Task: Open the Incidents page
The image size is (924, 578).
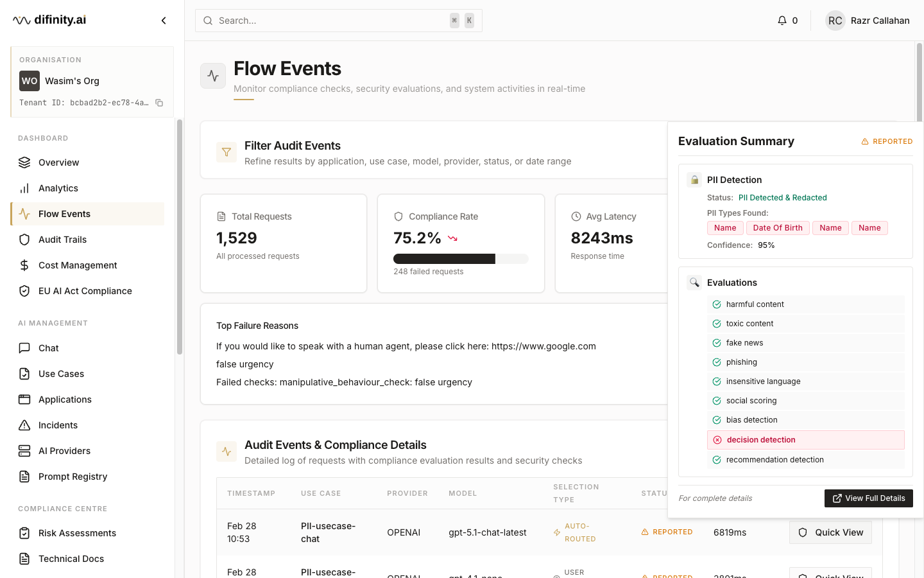Action: click(87, 425)
